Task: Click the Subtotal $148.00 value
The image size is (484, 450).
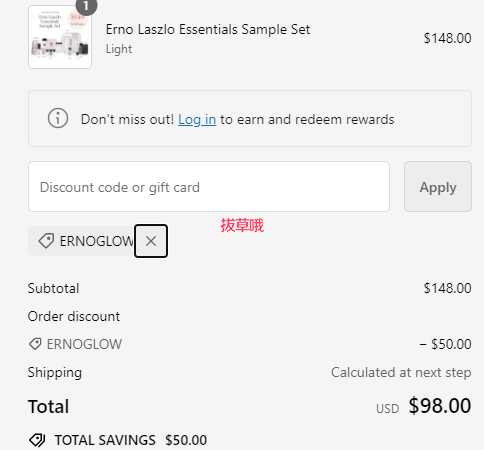Action: pyautogui.click(x=447, y=288)
